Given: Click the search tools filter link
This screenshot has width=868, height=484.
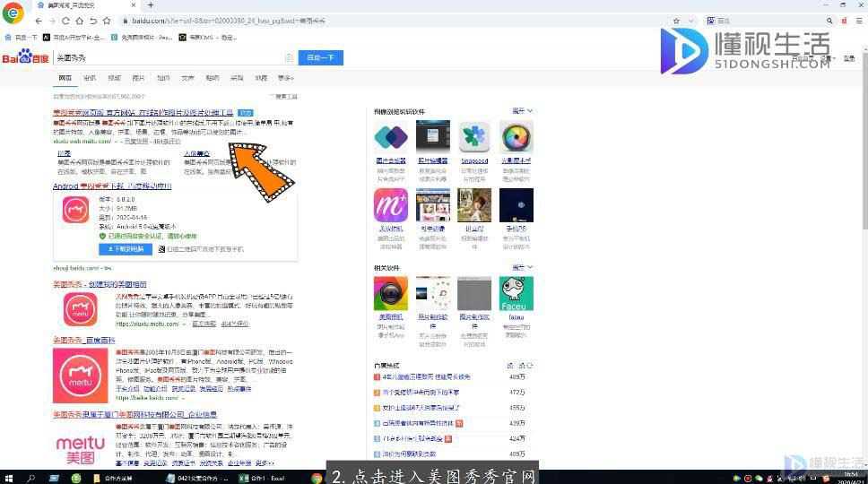Looking at the screenshot, I should [x=284, y=97].
